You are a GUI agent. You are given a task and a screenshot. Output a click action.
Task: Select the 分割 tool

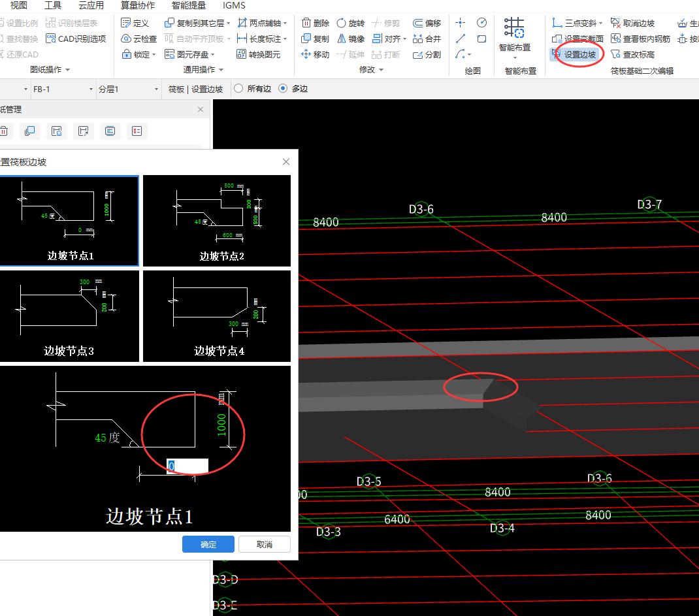[x=427, y=54]
